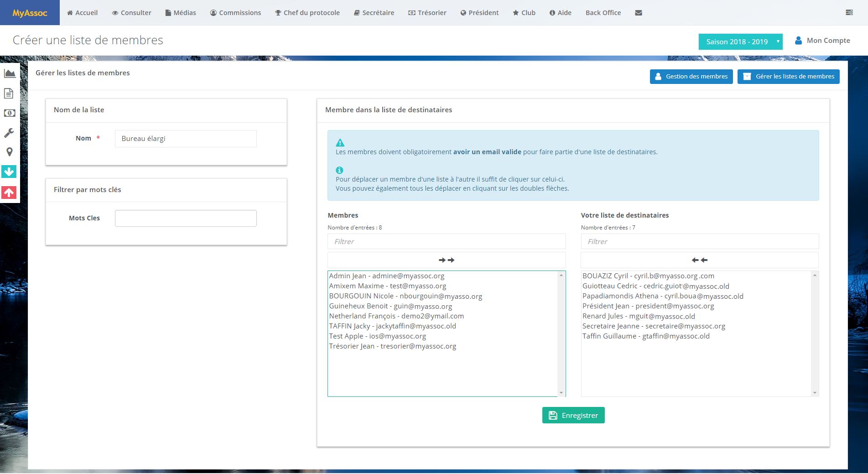868x474 pixels.
Task: Click the teal down arrow icon
Action: click(x=9, y=172)
